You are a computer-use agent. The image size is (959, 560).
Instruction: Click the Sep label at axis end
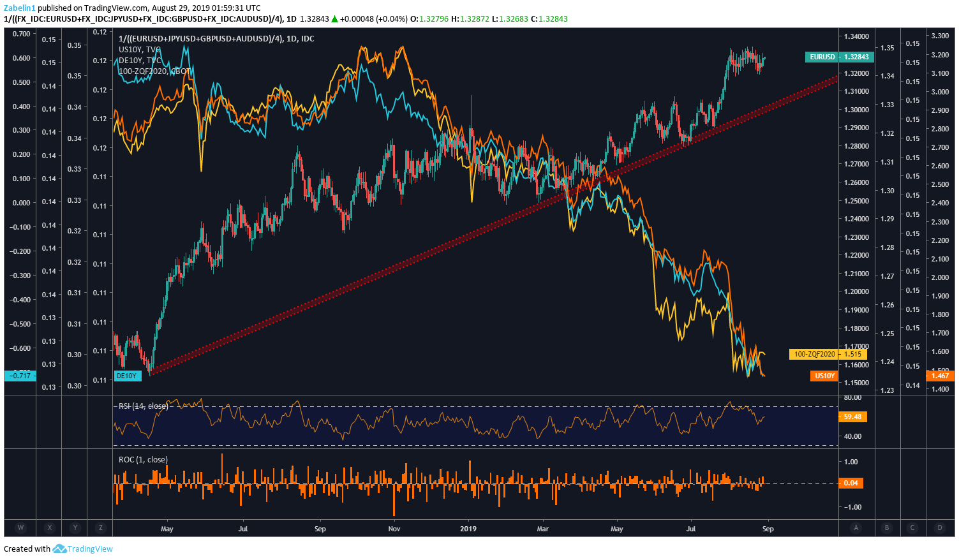[x=768, y=528]
